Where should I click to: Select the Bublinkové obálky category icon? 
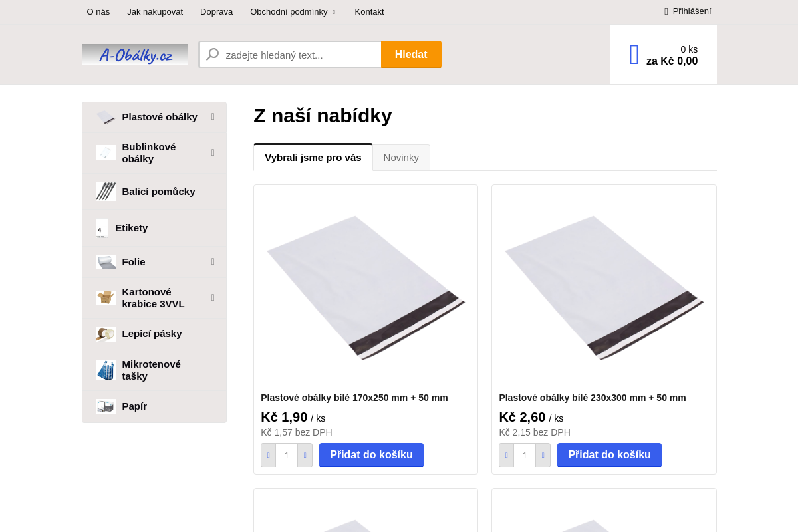coord(105,152)
